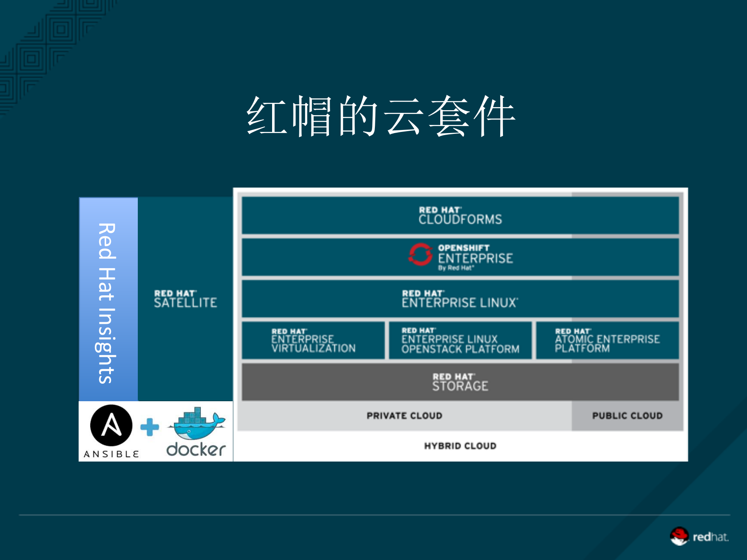This screenshot has height=560, width=747.
Task: Expand the Enterprise Virtualization box
Action: pyautogui.click(x=313, y=340)
